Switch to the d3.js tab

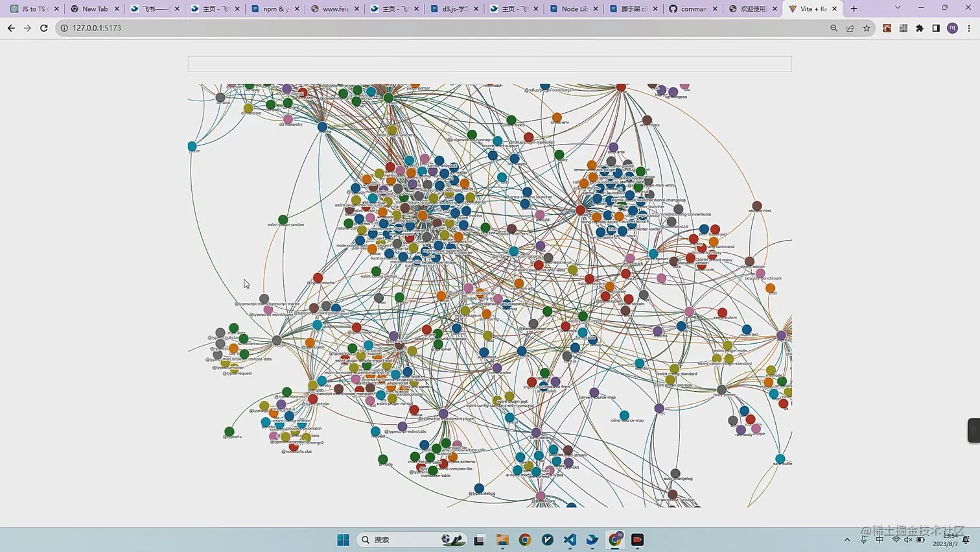[454, 9]
